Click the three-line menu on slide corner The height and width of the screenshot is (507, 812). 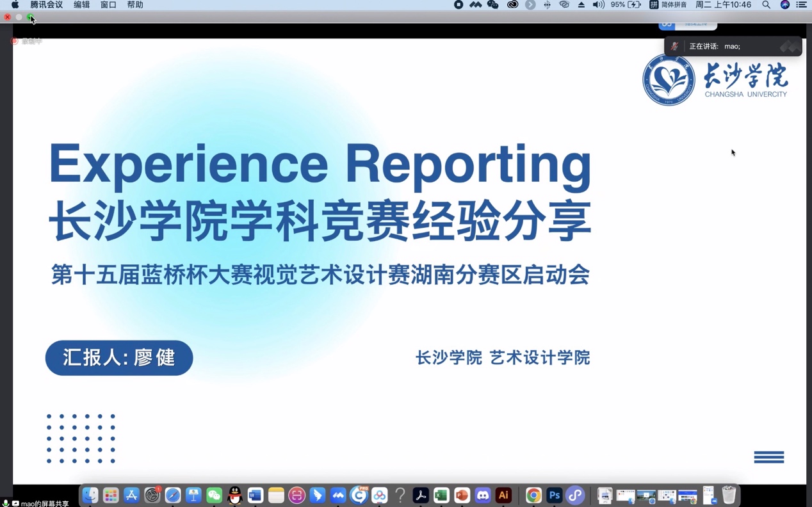(768, 457)
